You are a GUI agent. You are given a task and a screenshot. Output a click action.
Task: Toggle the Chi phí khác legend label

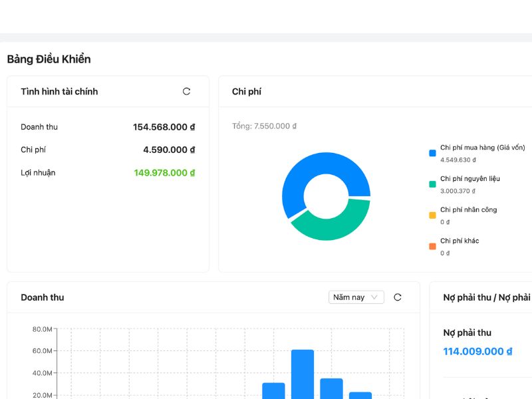click(459, 241)
